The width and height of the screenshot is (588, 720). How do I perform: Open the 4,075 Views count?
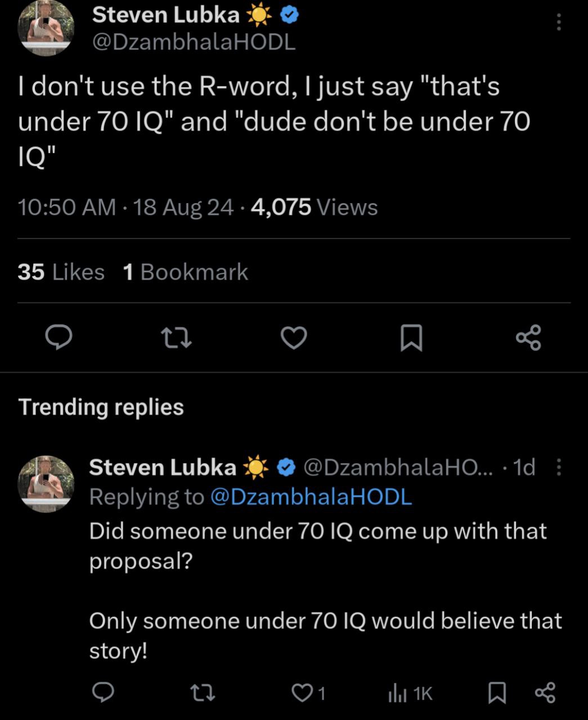tap(314, 207)
